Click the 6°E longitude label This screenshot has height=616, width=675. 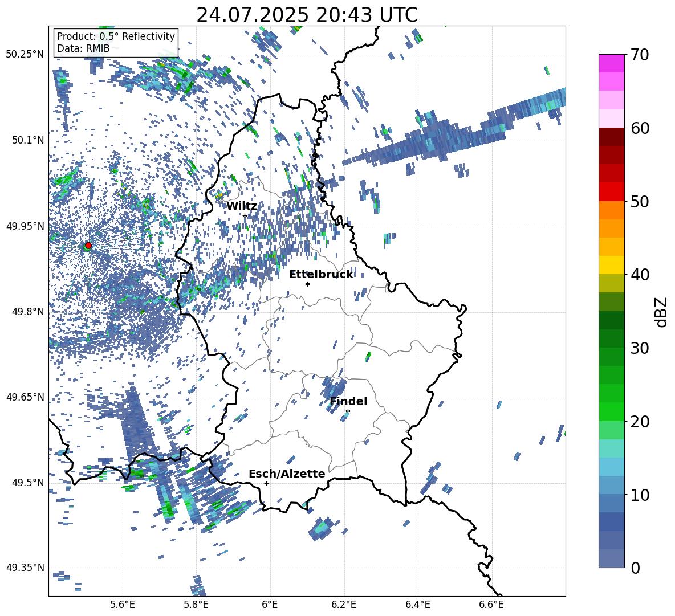click(x=270, y=605)
